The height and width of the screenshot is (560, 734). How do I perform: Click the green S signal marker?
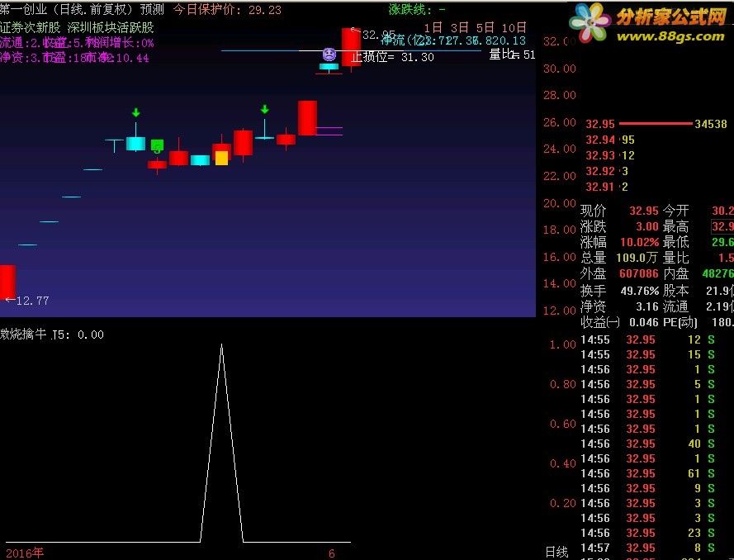coord(157,146)
